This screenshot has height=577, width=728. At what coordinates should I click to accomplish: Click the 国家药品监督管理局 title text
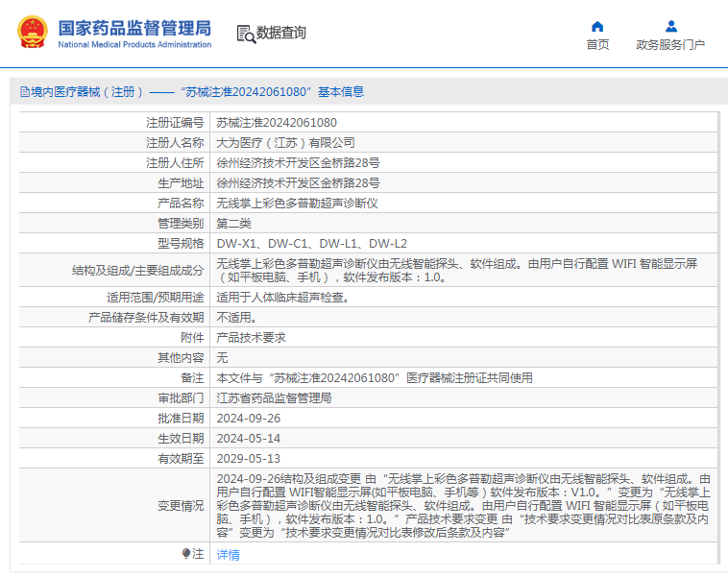(x=134, y=28)
